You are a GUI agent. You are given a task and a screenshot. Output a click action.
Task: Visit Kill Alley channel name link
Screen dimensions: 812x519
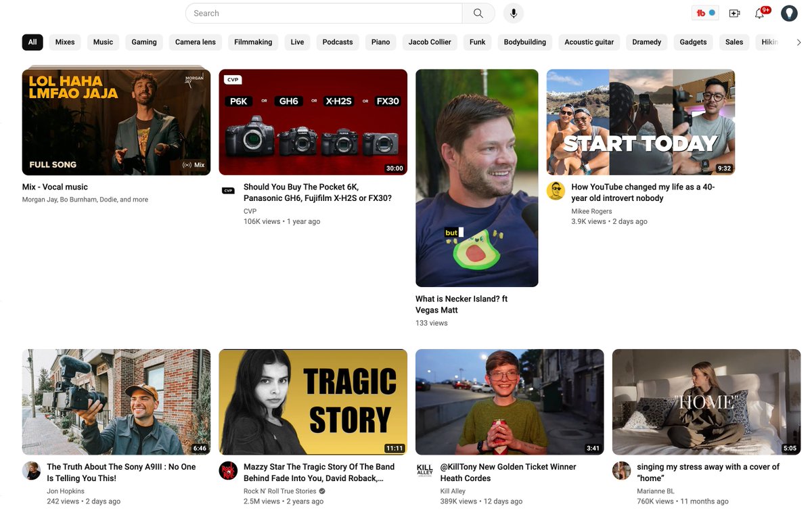(453, 491)
